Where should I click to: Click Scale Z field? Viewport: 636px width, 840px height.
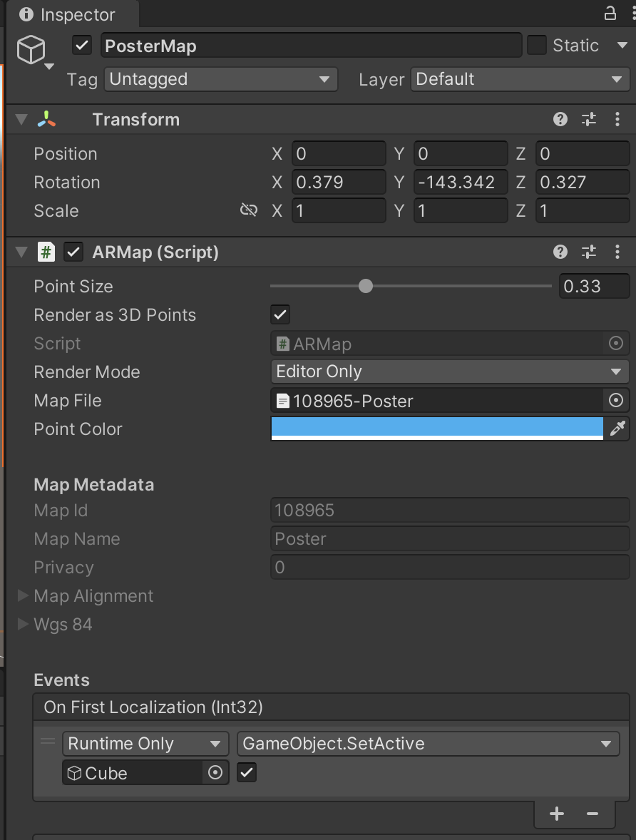pos(583,210)
